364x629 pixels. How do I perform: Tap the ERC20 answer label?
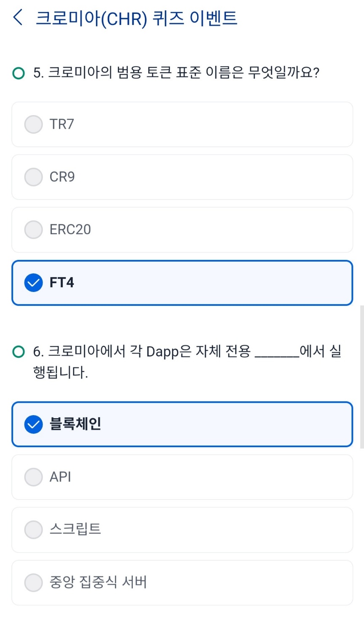pyautogui.click(x=70, y=230)
